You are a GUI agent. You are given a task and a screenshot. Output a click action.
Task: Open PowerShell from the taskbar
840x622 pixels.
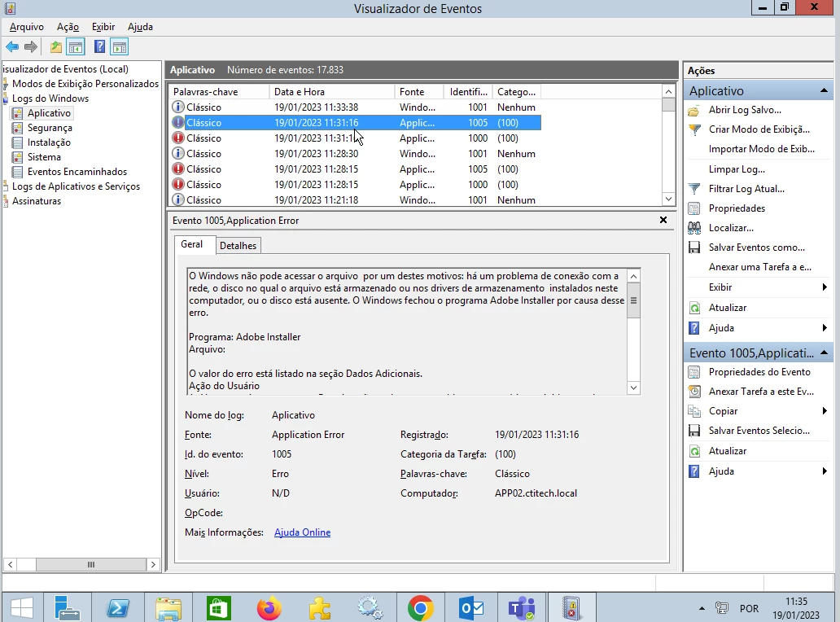[x=118, y=608]
